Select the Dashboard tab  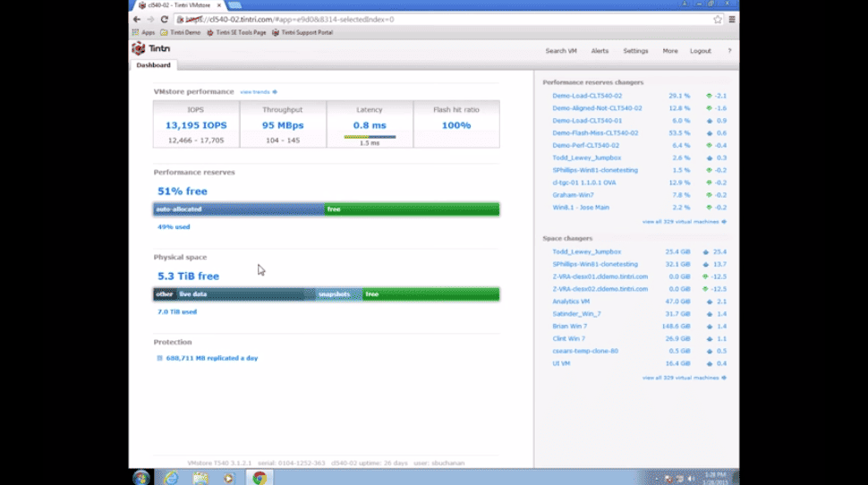coord(153,65)
